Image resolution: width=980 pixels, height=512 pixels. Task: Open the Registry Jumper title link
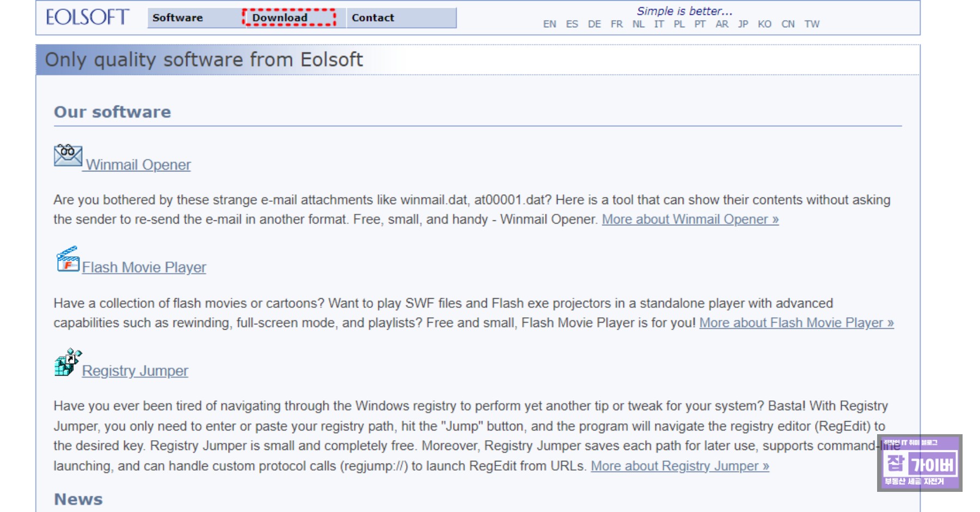coord(135,371)
